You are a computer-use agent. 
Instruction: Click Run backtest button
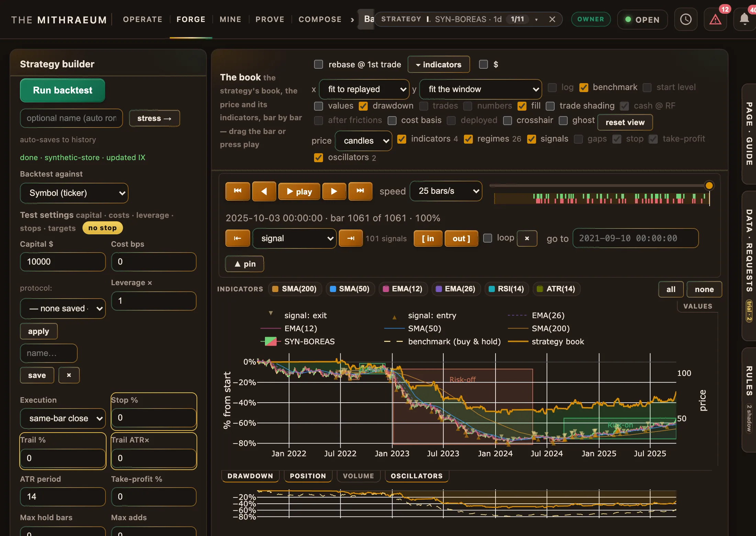click(63, 90)
